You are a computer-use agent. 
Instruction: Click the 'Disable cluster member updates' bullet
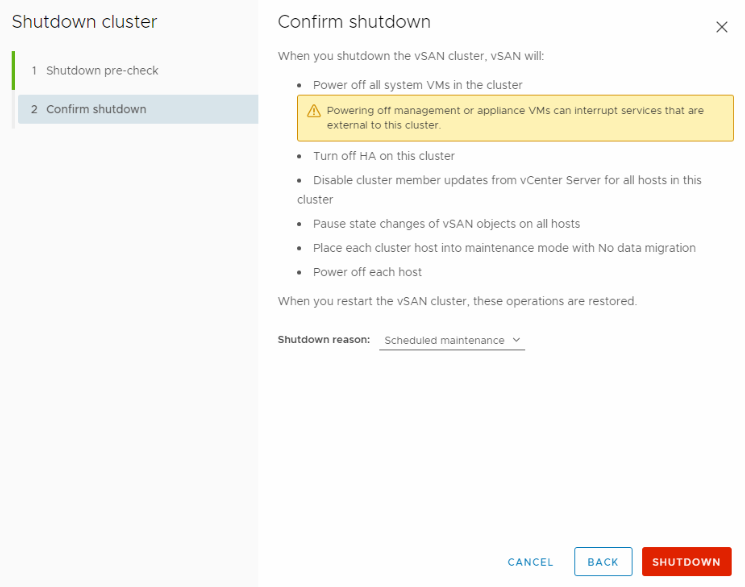(507, 180)
